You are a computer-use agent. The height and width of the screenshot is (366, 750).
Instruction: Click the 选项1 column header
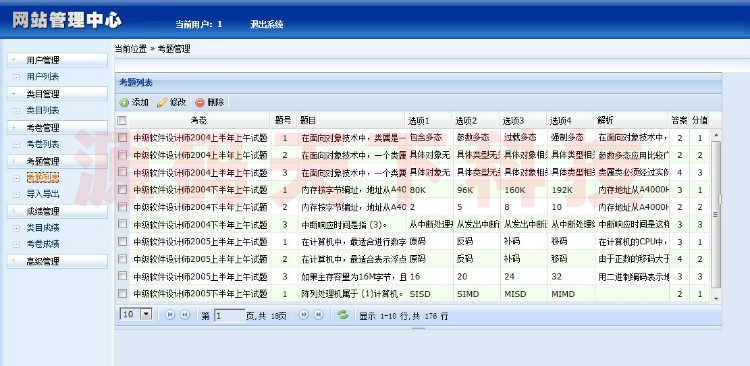coord(428,120)
